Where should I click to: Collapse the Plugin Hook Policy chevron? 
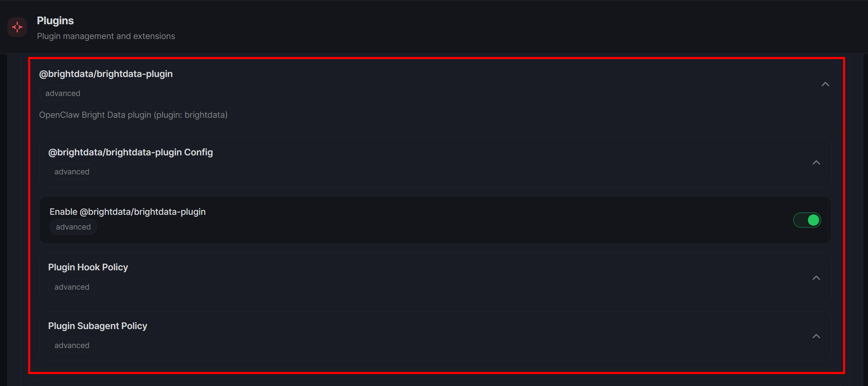click(816, 278)
